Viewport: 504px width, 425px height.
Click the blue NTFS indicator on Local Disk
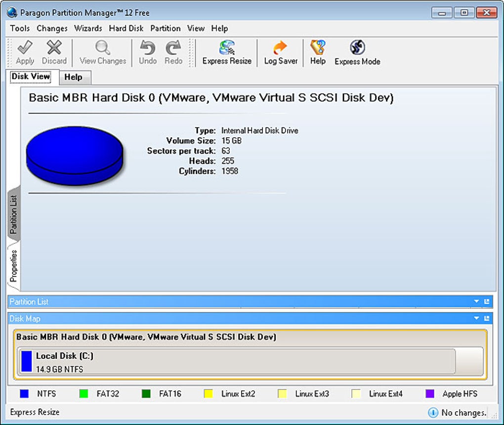coord(27,361)
